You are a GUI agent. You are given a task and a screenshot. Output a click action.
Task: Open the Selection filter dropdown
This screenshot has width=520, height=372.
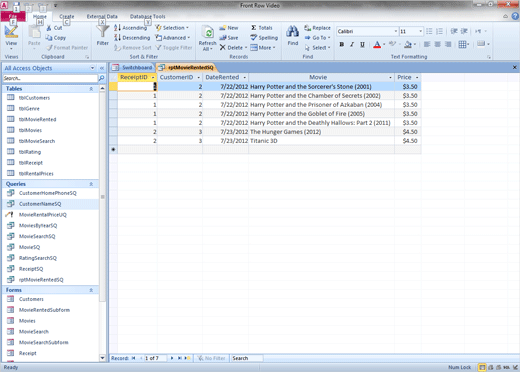coord(172,28)
